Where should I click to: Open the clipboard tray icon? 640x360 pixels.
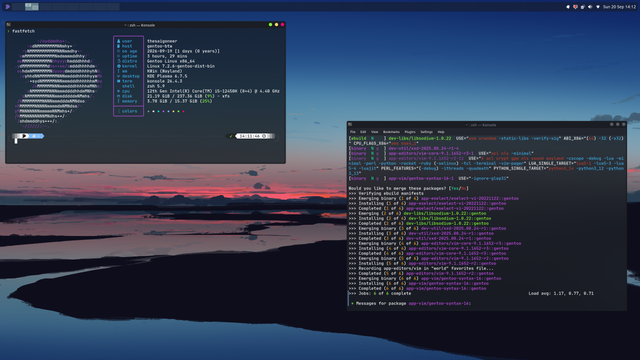(583, 7)
